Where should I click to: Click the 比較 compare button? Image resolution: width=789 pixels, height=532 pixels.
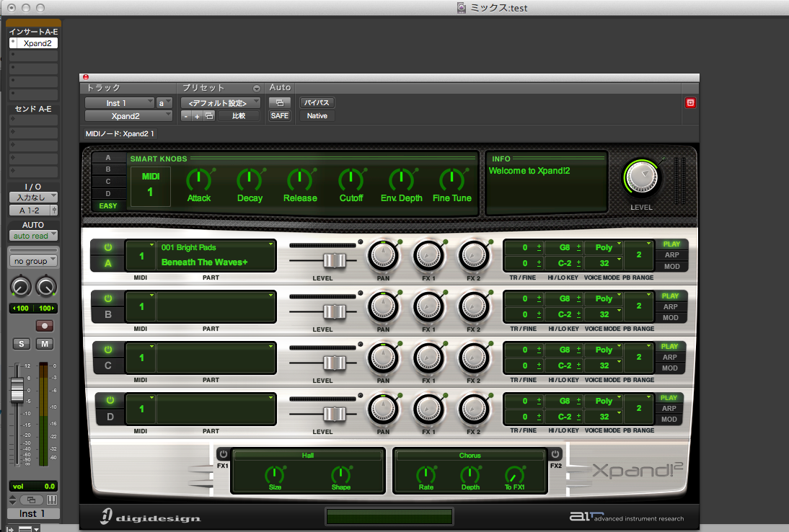(x=239, y=116)
